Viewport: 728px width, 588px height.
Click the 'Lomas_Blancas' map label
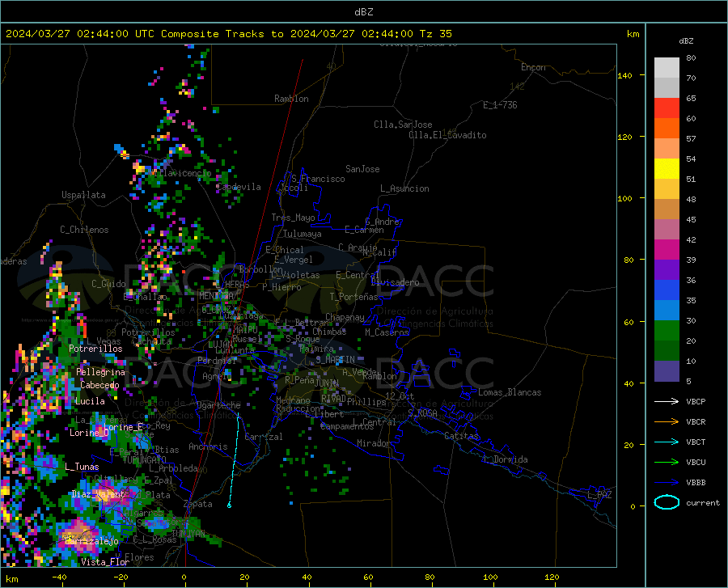pyautogui.click(x=510, y=392)
